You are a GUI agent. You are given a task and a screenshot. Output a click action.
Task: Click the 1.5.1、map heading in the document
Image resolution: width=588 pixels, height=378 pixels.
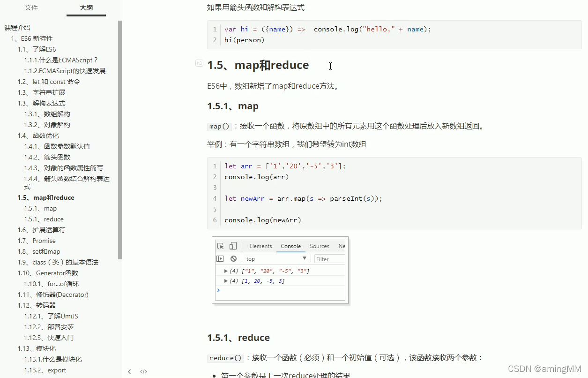click(233, 106)
